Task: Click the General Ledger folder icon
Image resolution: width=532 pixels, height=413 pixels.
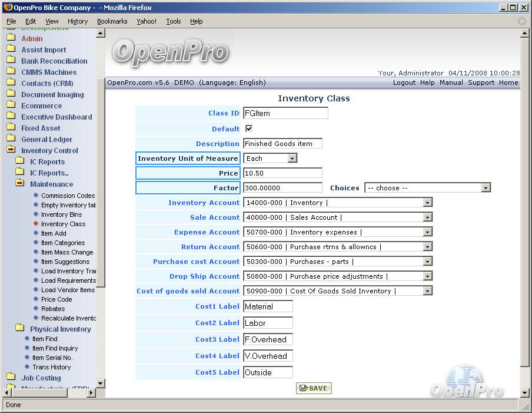Action: pyautogui.click(x=11, y=139)
